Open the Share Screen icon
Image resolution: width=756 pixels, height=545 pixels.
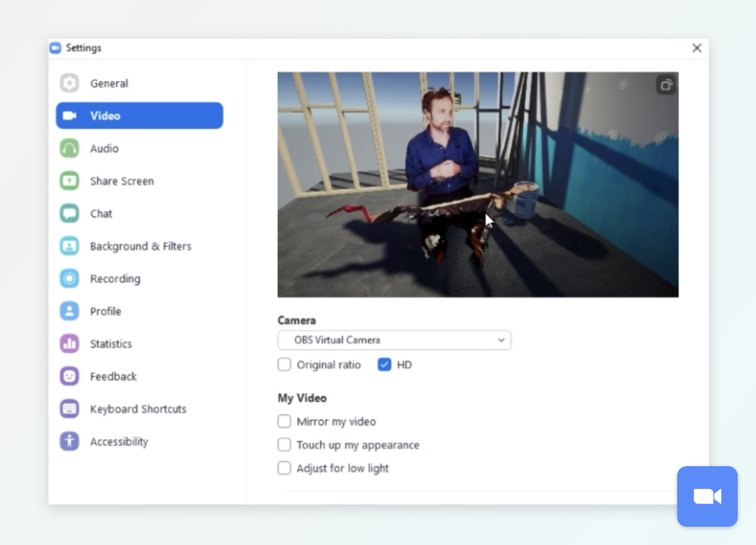[x=69, y=181]
